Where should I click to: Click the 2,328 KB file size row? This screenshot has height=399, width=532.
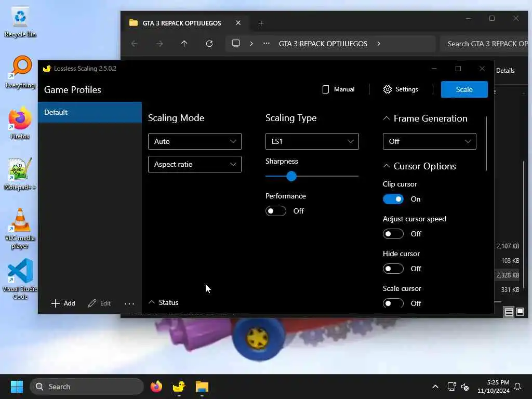[x=508, y=275]
